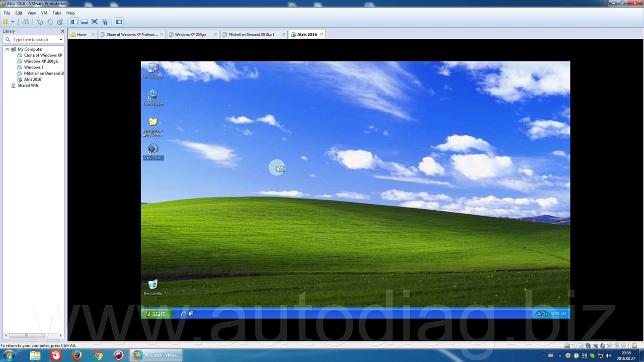644x362 pixels.
Task: Open the power options dropdown arrow
Action: [x=13, y=22]
